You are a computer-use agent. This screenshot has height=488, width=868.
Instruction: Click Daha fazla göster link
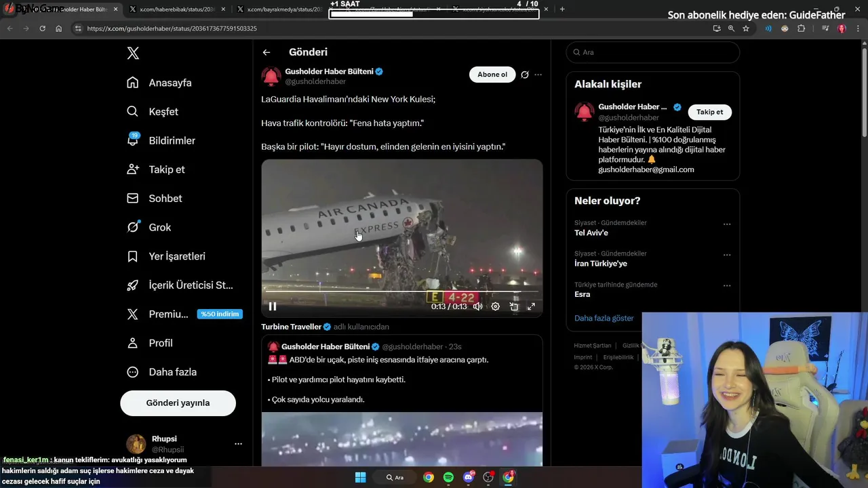[604, 318]
